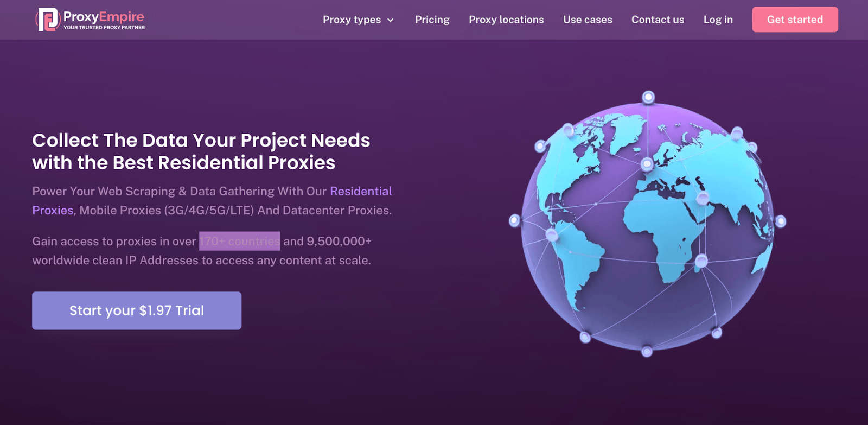
Task: Click the 9,500,000+ IP count text
Action: pyautogui.click(x=339, y=241)
